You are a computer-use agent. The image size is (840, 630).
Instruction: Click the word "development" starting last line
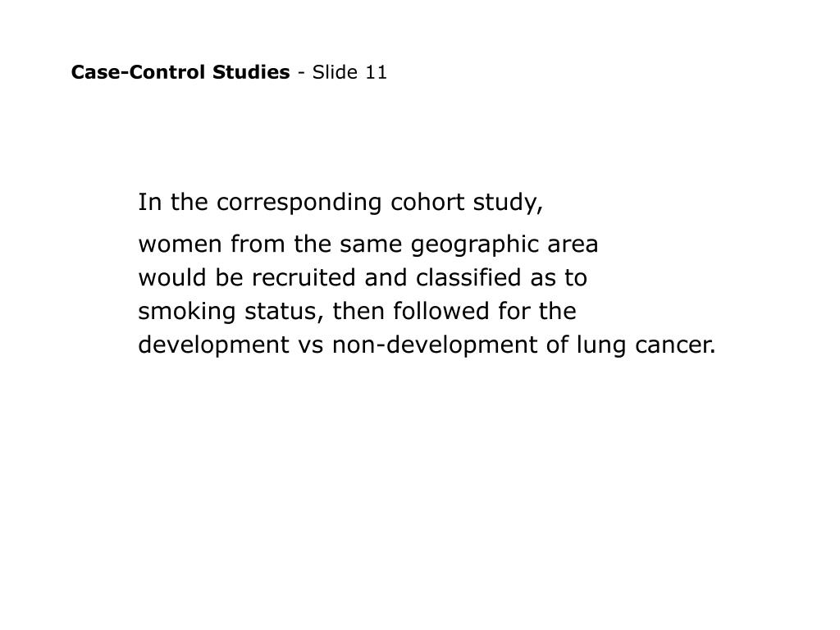tap(214, 345)
